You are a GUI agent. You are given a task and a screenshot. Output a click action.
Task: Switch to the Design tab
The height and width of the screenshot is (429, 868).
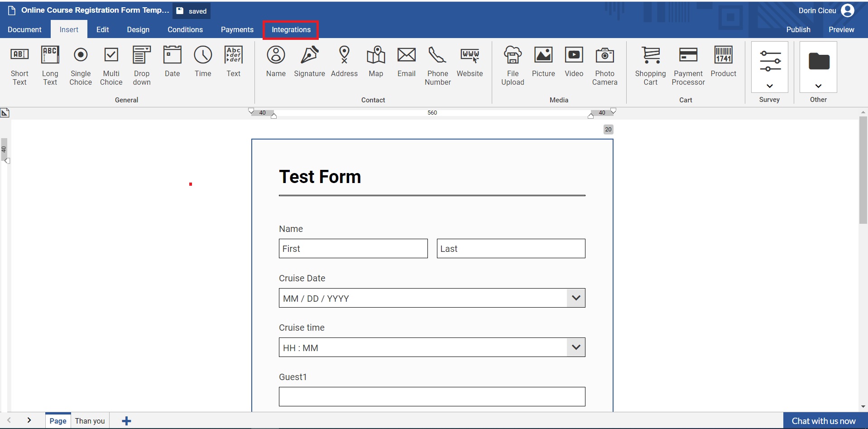click(138, 30)
